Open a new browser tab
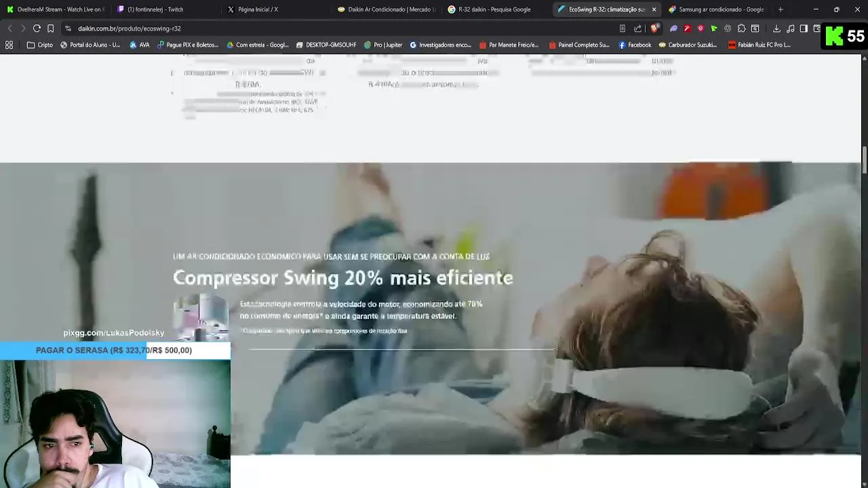Viewport: 868px width, 488px height. tap(781, 9)
